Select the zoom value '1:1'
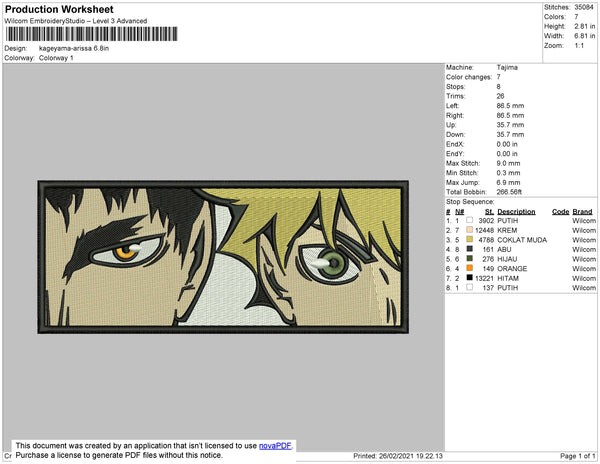600x464 pixels. [579, 46]
